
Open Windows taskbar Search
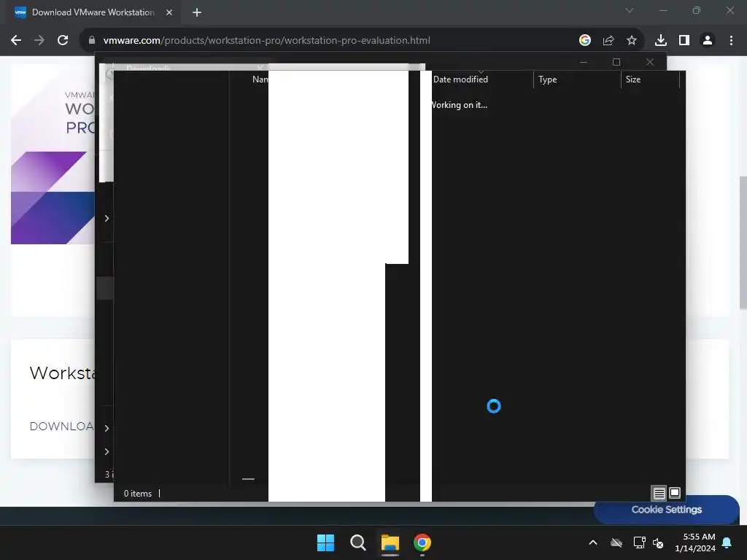click(x=357, y=542)
